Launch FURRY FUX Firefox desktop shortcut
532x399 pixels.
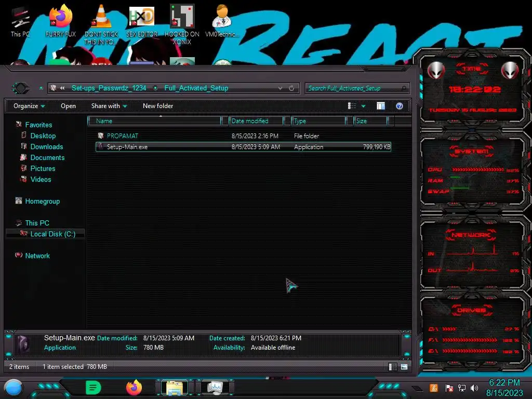(x=61, y=21)
